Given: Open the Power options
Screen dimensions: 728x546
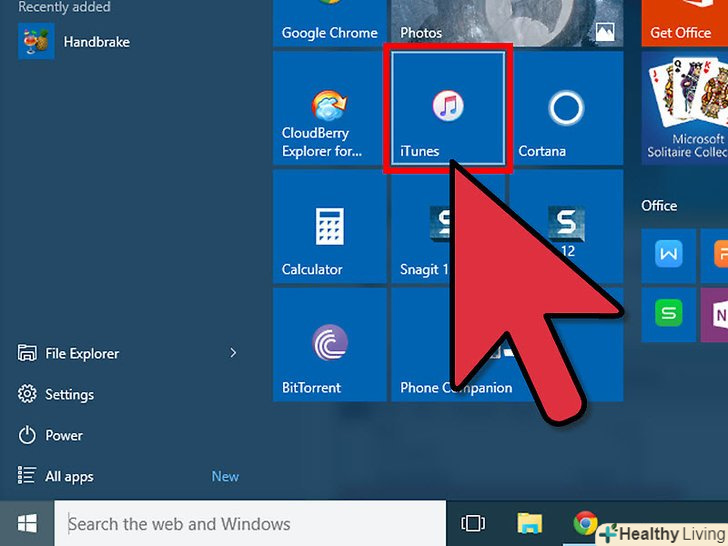Looking at the screenshot, I should tap(50, 435).
